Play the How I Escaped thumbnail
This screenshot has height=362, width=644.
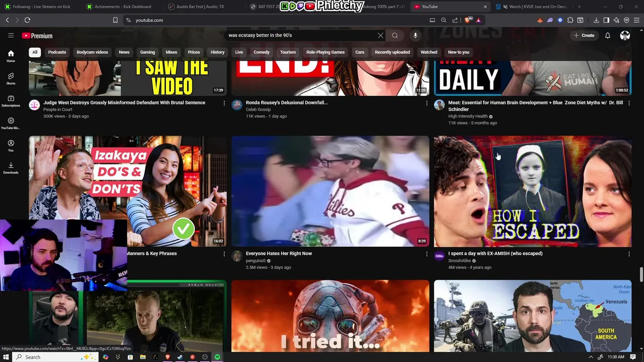532,191
